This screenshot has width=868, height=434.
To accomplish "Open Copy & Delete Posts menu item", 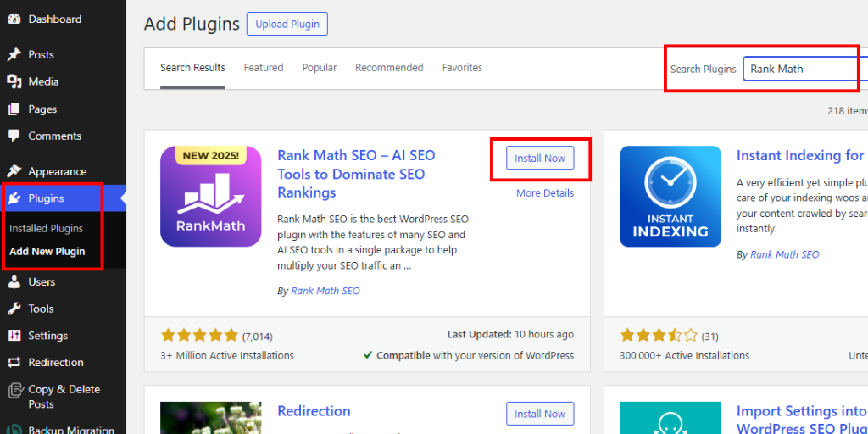I will (x=64, y=397).
